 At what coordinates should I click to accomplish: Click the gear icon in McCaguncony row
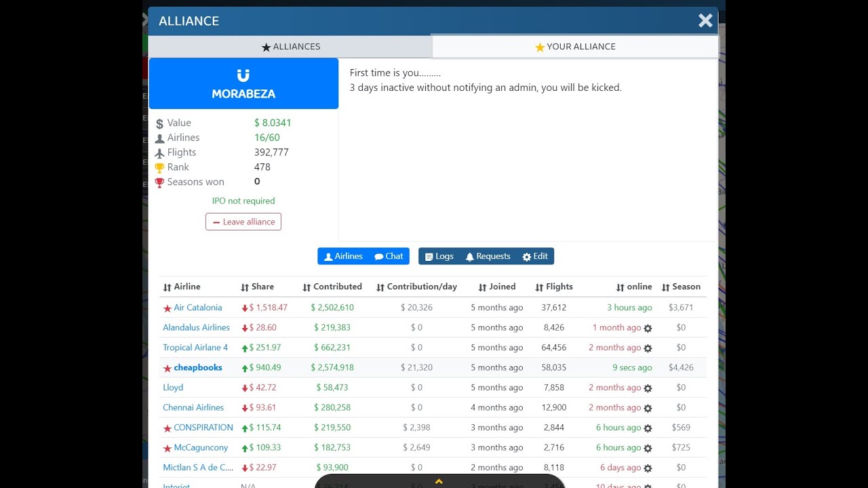pos(648,449)
